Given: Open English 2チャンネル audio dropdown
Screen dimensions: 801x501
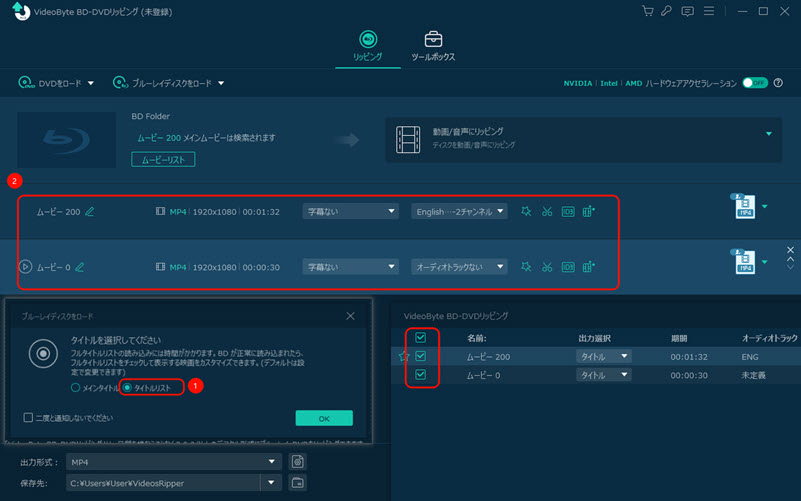Looking at the screenshot, I should pos(459,211).
